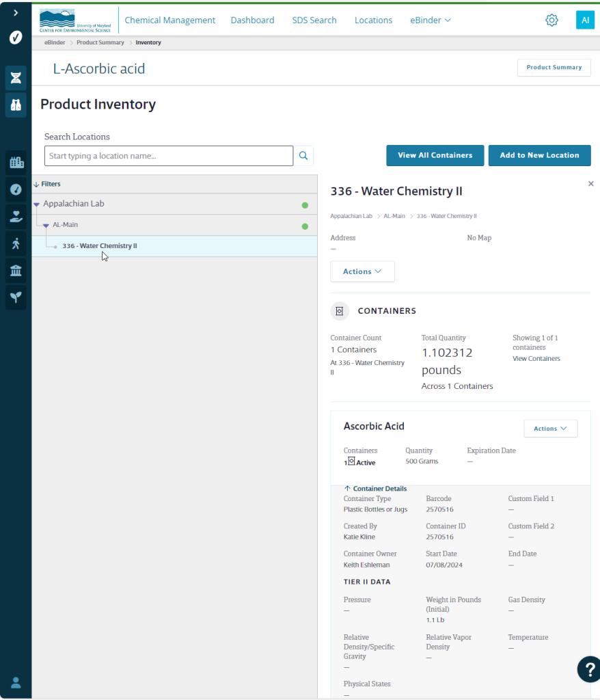Image resolution: width=600 pixels, height=700 pixels.
Task: Open the walking person icon in the sidebar
Action: click(x=16, y=243)
